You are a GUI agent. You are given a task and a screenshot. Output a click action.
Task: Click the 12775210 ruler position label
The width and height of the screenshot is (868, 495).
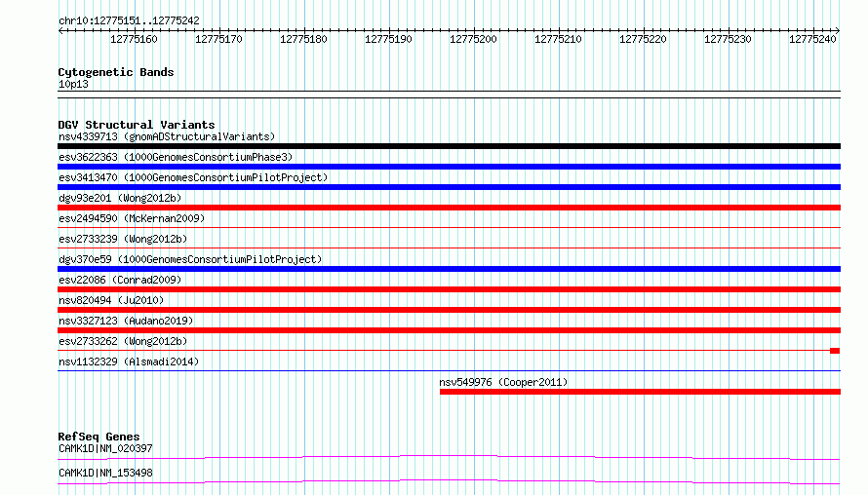tap(558, 39)
